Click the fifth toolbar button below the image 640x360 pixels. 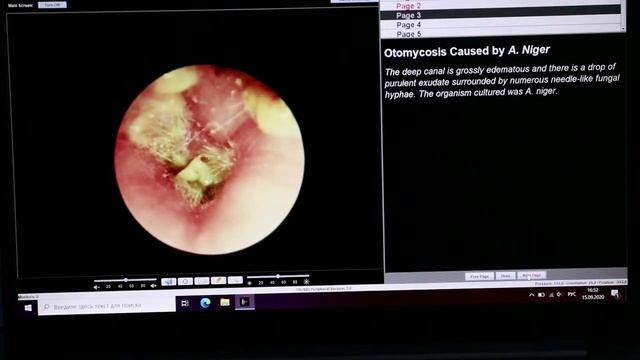click(x=235, y=280)
